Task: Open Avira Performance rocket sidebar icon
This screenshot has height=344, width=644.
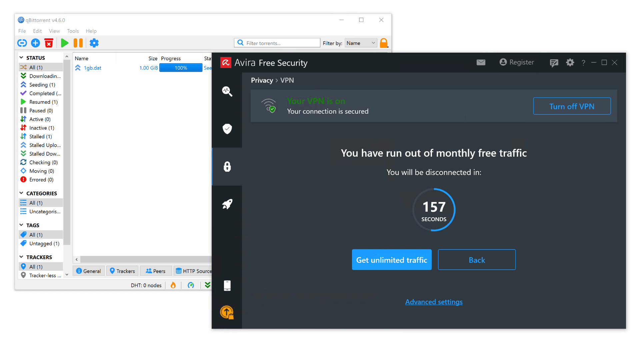Action: pos(227,204)
